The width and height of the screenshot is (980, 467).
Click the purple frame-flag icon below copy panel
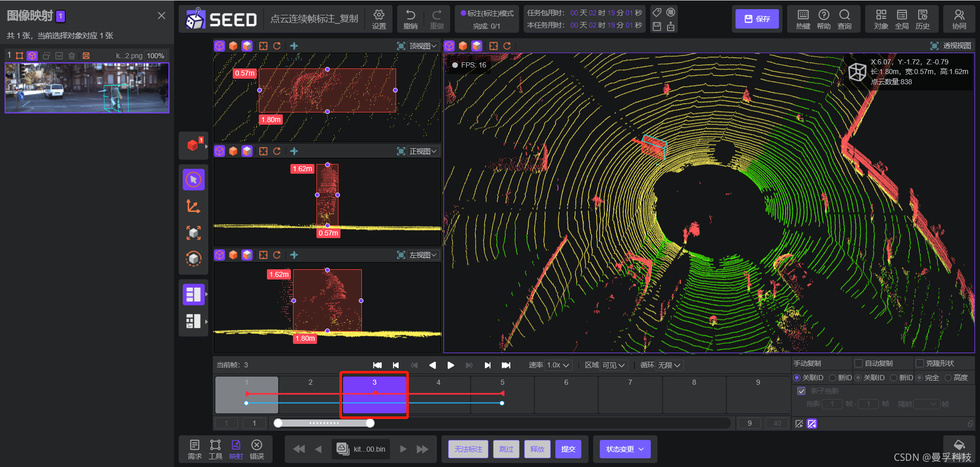(812, 424)
